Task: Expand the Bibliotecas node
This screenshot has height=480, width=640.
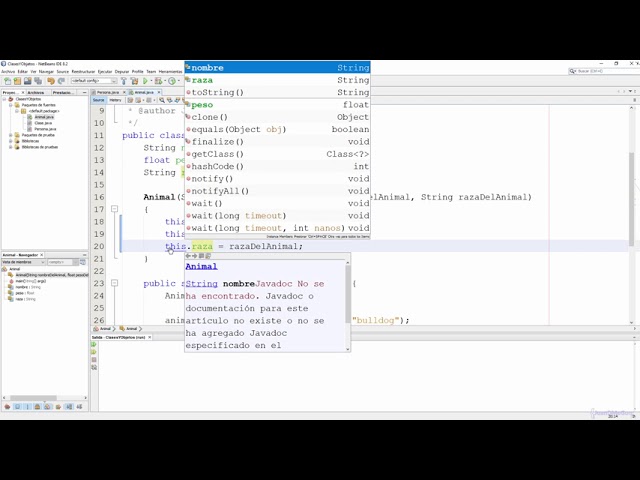Action: coord(11,141)
